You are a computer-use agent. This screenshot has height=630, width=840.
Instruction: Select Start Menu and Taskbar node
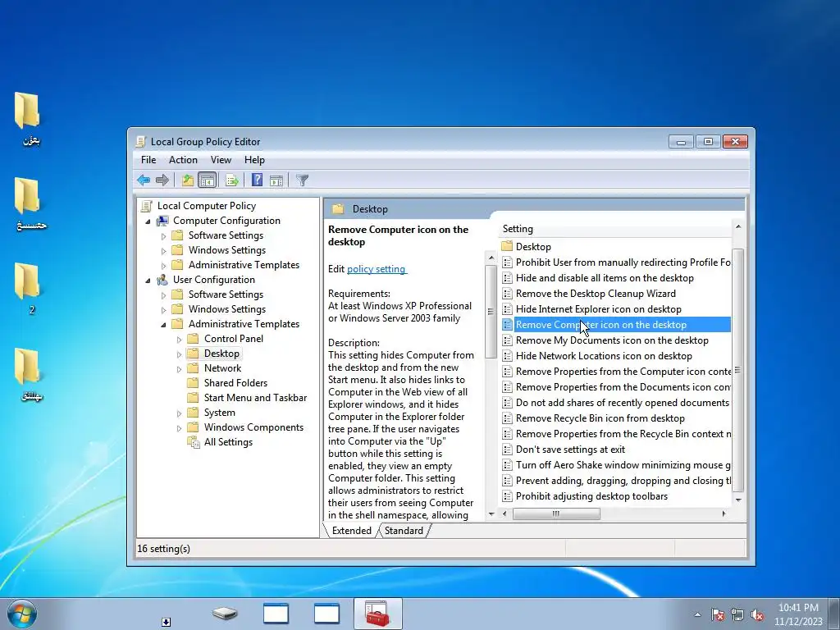coord(255,398)
